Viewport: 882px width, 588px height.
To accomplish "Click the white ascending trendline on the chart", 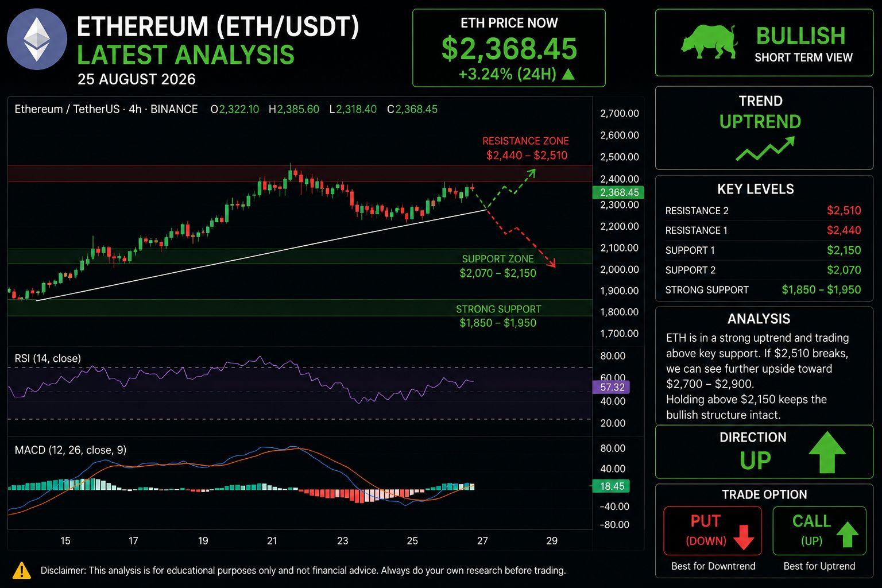I will [x=261, y=255].
